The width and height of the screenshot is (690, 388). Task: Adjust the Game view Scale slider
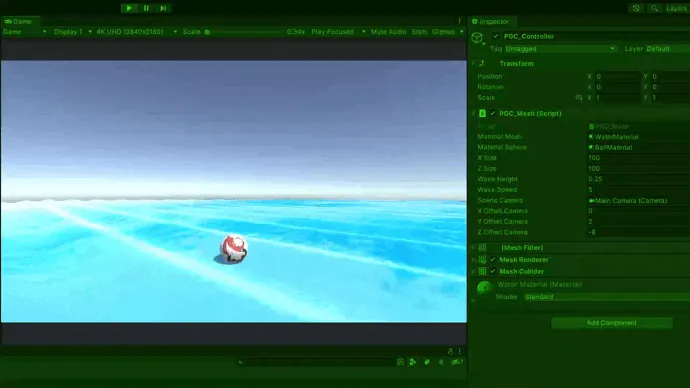pyautogui.click(x=243, y=32)
